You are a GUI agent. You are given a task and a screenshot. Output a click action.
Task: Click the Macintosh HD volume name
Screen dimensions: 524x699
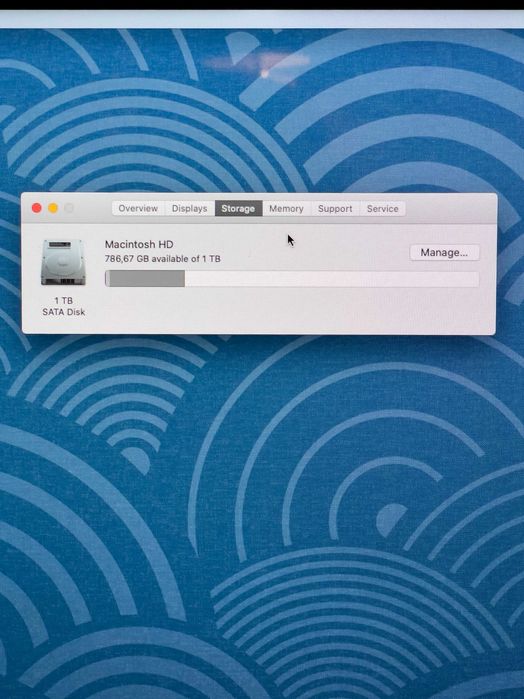[139, 244]
